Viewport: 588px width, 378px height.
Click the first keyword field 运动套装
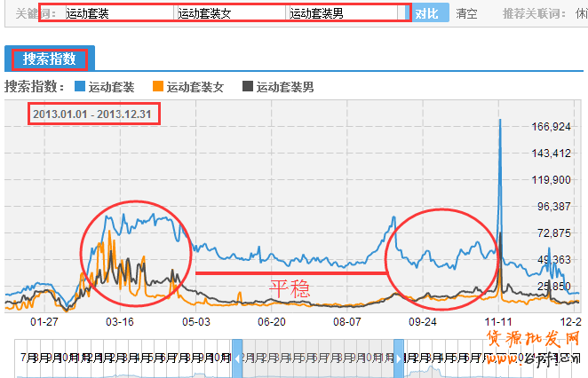(115, 13)
